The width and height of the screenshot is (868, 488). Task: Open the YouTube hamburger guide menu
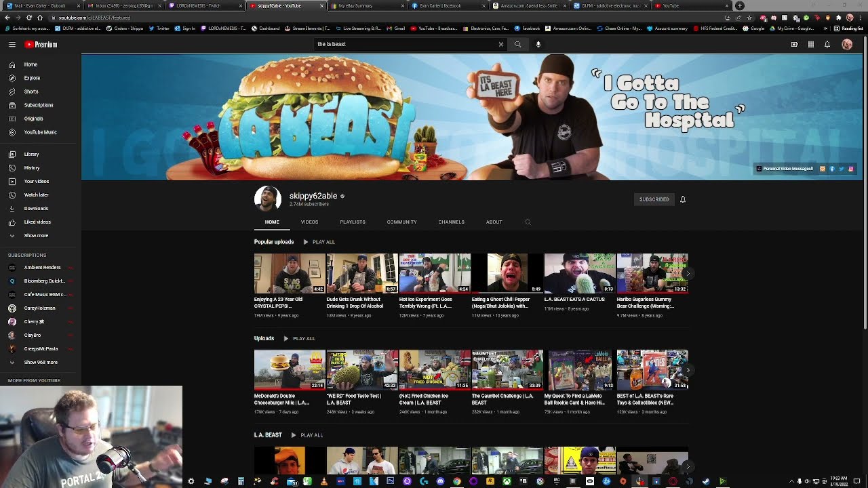click(x=12, y=44)
